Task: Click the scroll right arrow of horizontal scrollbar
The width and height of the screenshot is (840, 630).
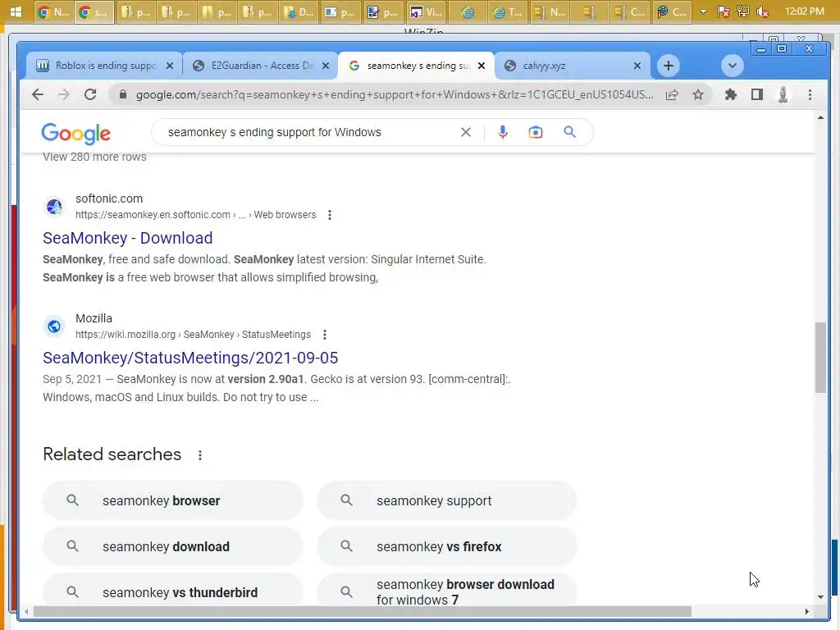Action: coord(807,612)
